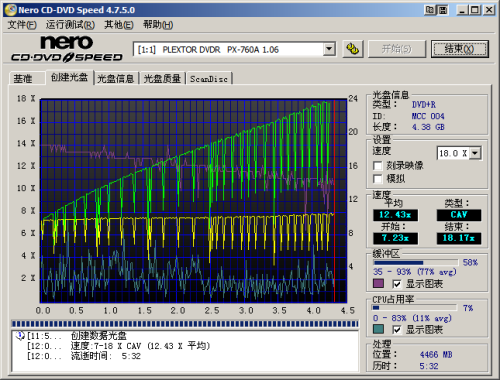Click the teal CPU color swatch

coord(378,329)
